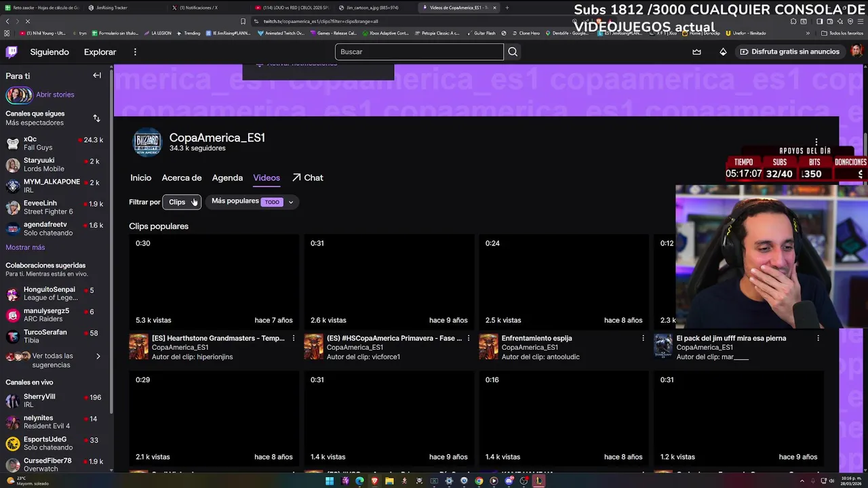
Task: Open Staryuuki in followed channels
Action: click(x=54, y=165)
